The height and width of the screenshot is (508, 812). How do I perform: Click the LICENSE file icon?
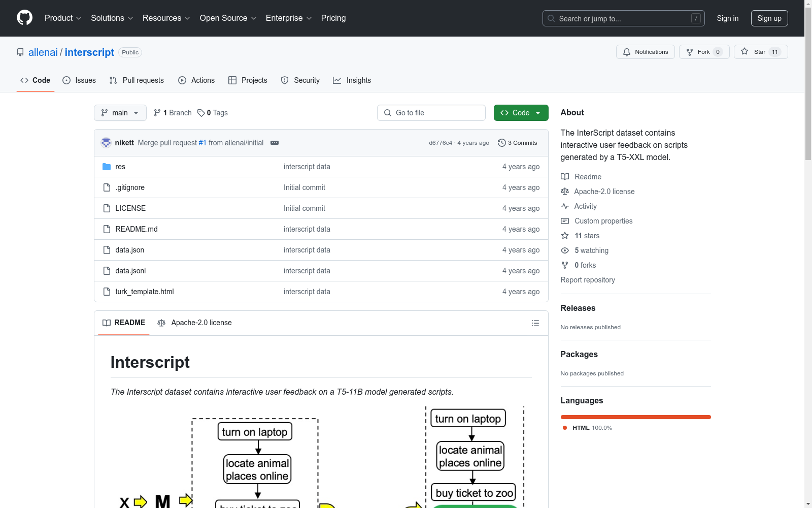107,208
